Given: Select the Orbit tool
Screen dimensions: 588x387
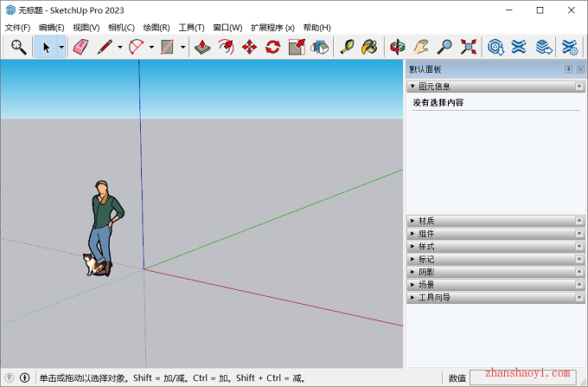Looking at the screenshot, I should pos(398,47).
